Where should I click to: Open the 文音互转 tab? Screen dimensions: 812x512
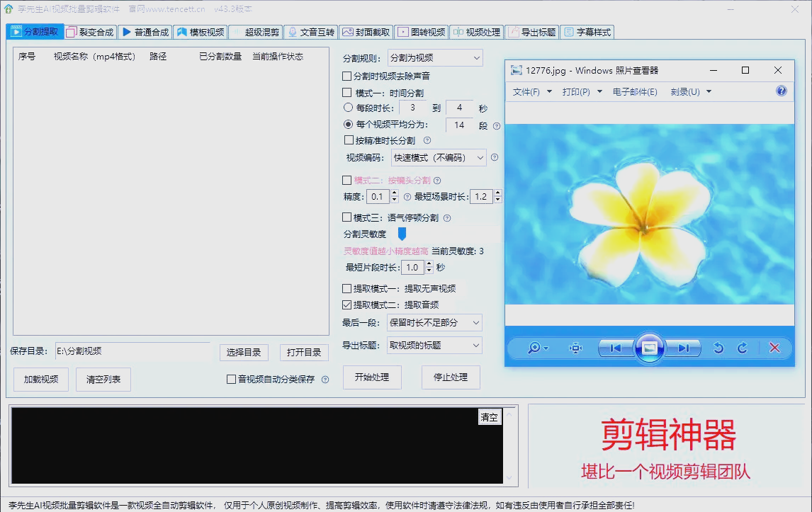coord(311,32)
